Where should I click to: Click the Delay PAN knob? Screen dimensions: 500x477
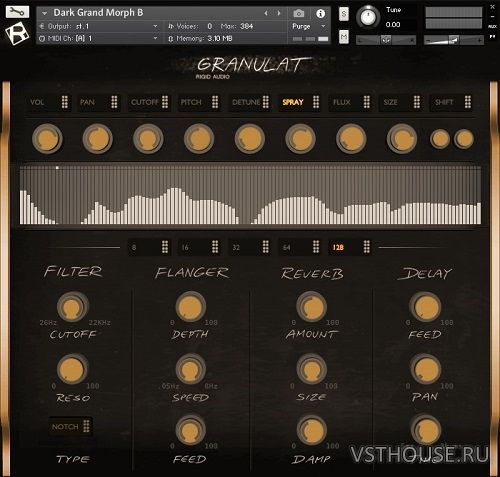tap(426, 369)
